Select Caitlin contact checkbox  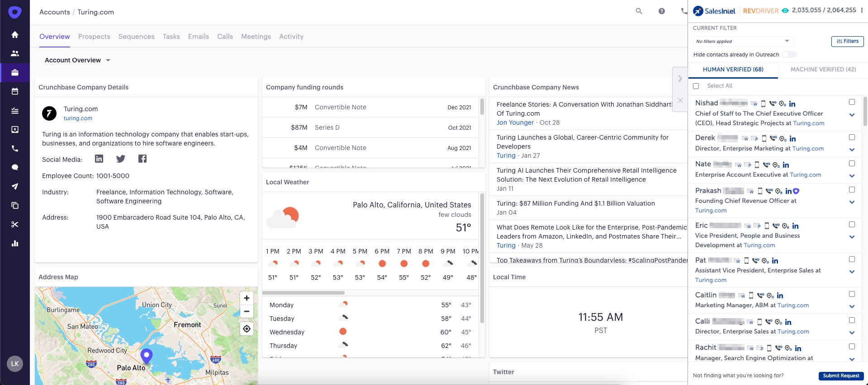pos(852,294)
